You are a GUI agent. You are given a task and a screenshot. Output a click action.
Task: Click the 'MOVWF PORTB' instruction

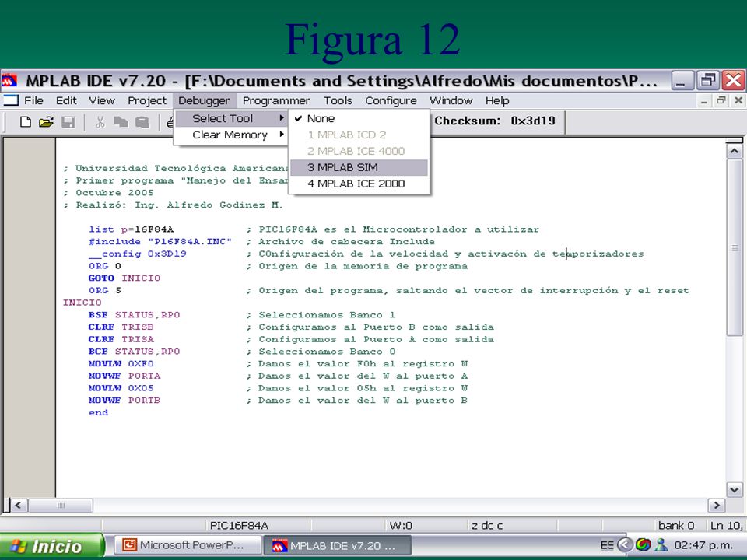pos(124,401)
